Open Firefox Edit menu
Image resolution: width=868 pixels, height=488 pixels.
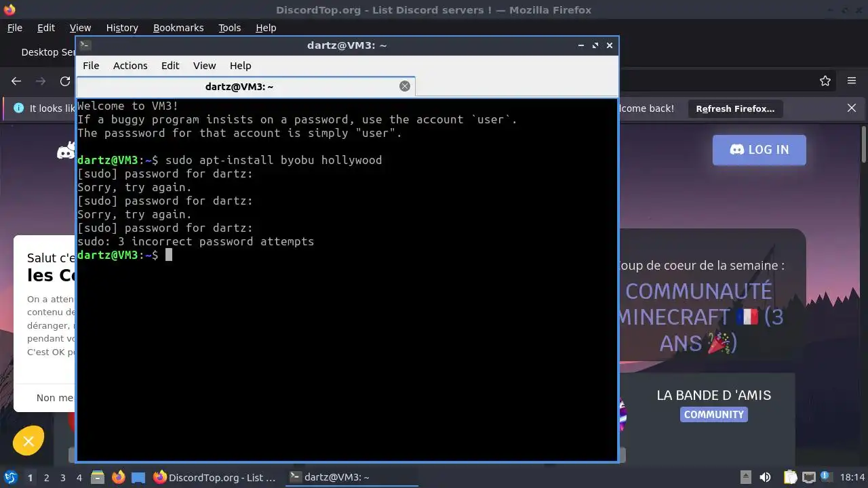click(x=46, y=28)
